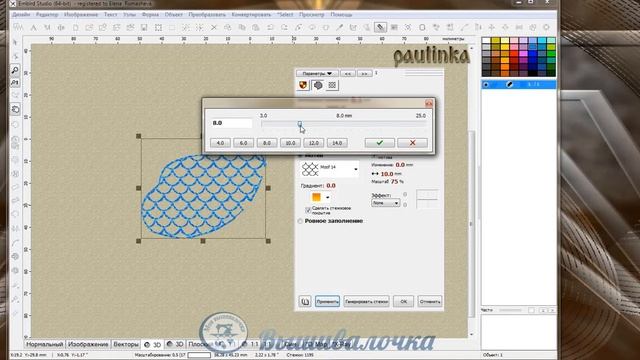Click the Генерировать стежки button
The image size is (640, 360).
click(x=366, y=302)
